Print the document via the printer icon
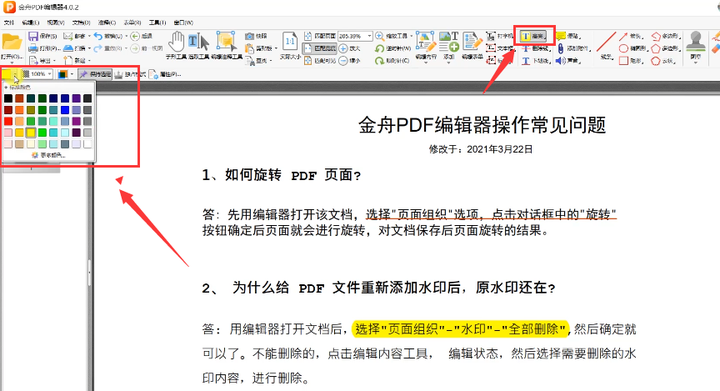Image resolution: width=720 pixels, height=391 pixels. (33, 48)
